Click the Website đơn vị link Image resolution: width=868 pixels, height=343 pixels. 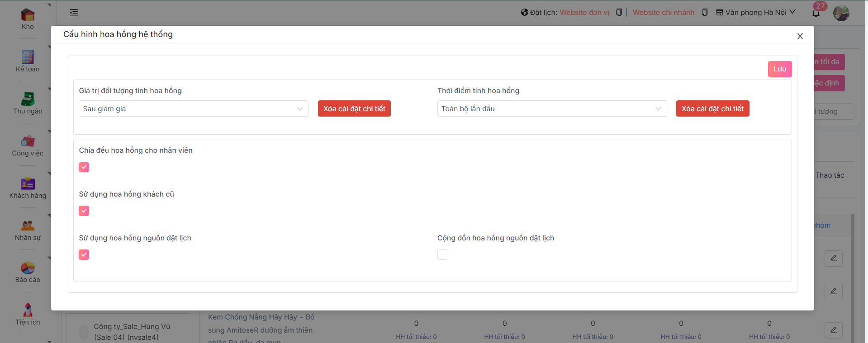(x=584, y=13)
